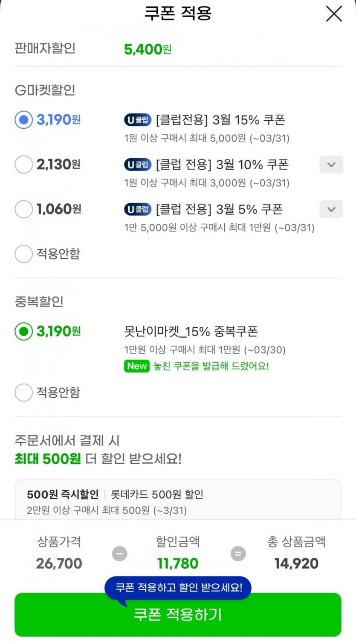Viewport: 356px width, 644px height.
Task: Select the 3,190원 중복할인 coupon
Action: click(x=23, y=331)
